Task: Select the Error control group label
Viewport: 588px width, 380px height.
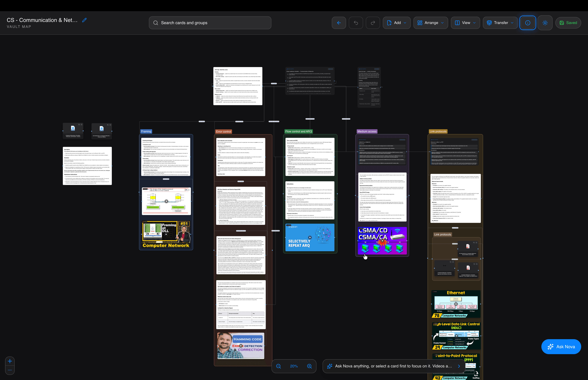Action: (x=224, y=131)
